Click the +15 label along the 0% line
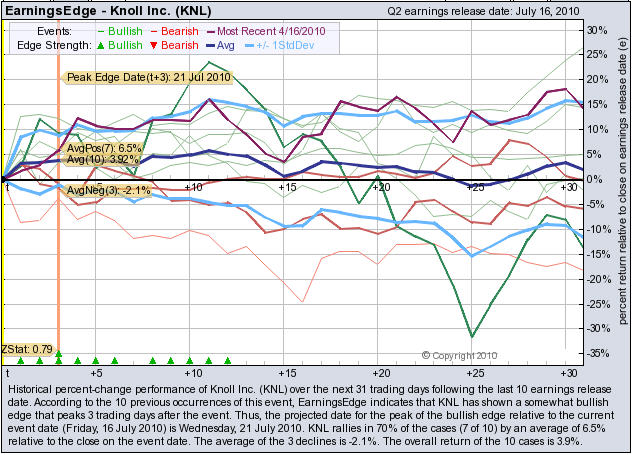Image resolution: width=633 pixels, height=455 pixels. (287, 187)
